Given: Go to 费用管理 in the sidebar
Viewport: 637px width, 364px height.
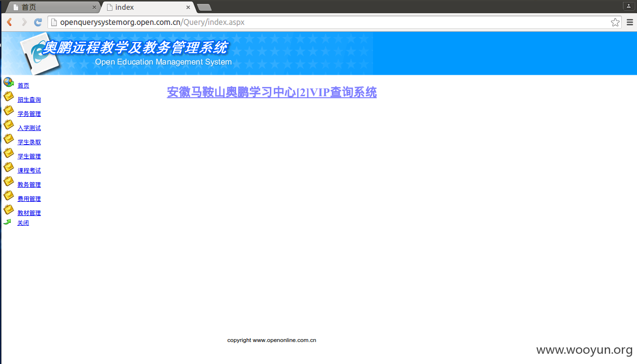Looking at the screenshot, I should 29,199.
